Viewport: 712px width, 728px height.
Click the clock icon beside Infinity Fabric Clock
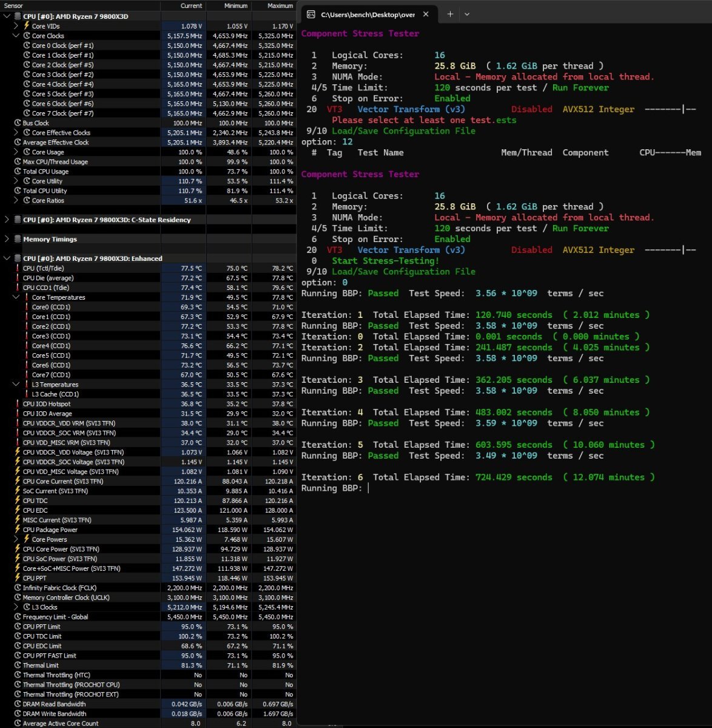click(18, 588)
